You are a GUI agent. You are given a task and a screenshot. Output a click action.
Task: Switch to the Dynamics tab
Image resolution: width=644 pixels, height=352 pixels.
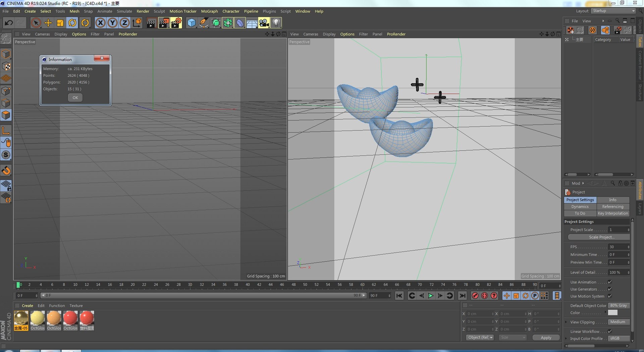580,207
